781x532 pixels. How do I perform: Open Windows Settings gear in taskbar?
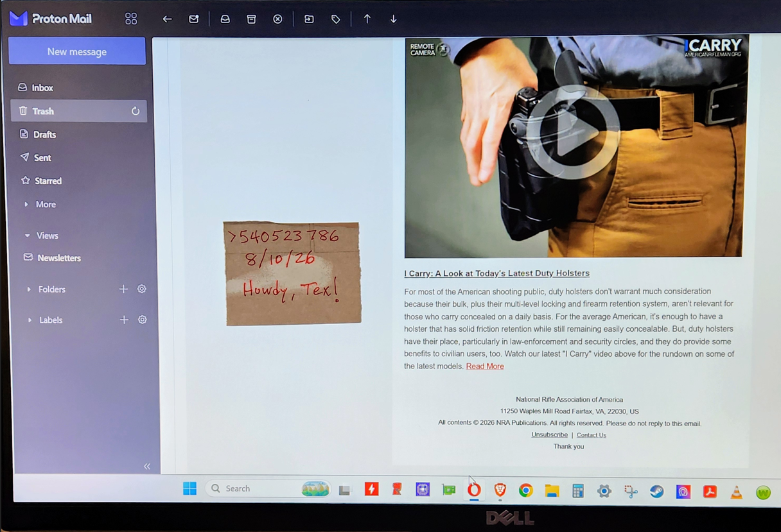coord(604,492)
